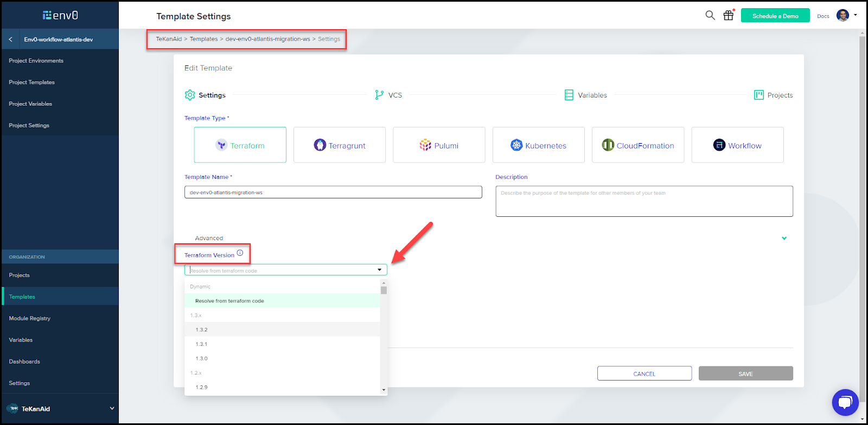Click the Terraform Version info icon
Screen dimensions: 868x425
coord(240,253)
